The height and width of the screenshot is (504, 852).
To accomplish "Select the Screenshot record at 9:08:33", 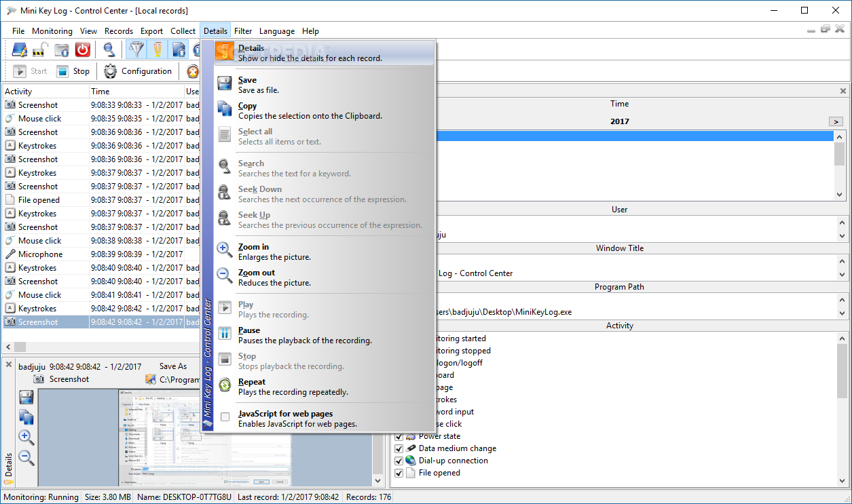I will click(100, 105).
